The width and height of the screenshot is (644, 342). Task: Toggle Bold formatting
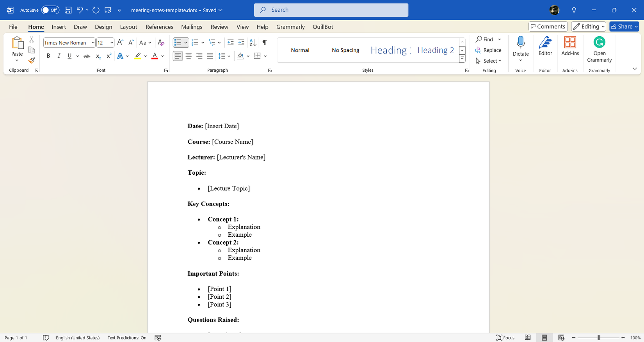click(48, 56)
